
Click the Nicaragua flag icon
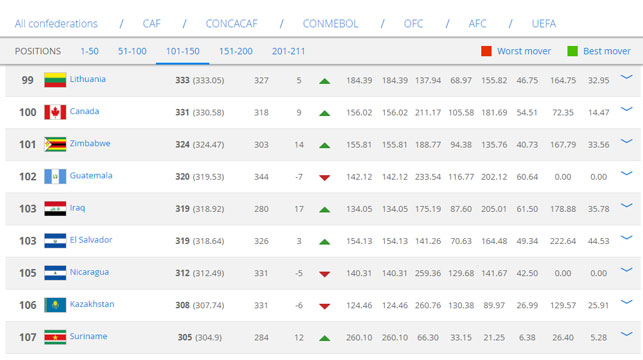point(55,273)
